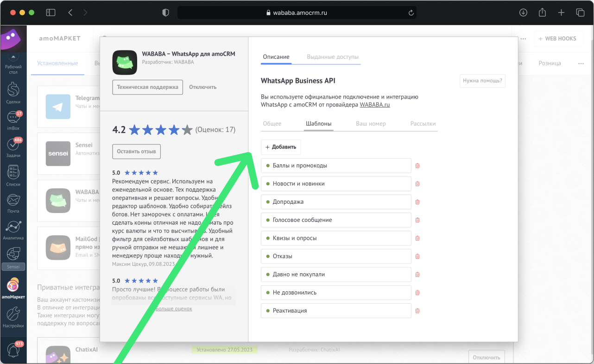Open Отказы template

pos(336,256)
